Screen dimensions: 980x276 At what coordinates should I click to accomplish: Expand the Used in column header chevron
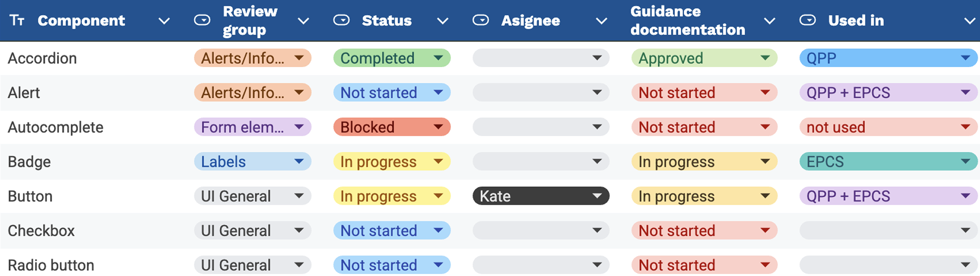969,21
